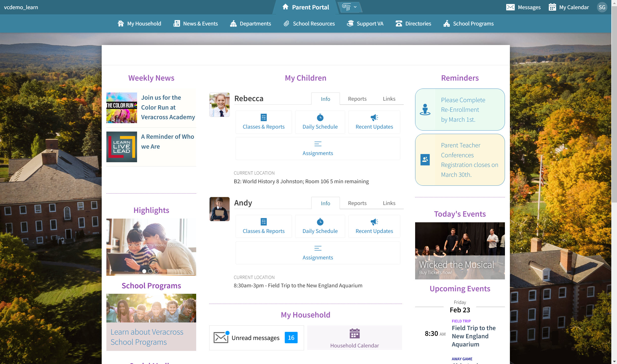Open the School Resources menu
This screenshot has width=617, height=364.
coord(309,23)
